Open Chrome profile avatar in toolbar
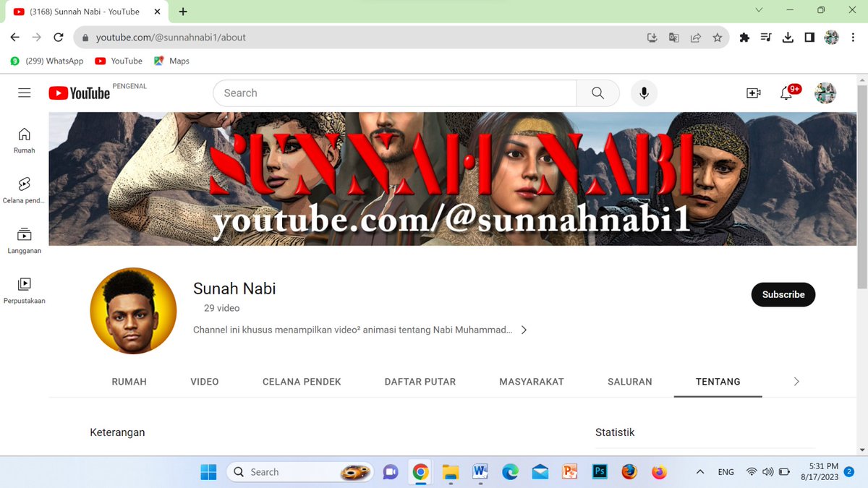868x488 pixels. pyautogui.click(x=831, y=38)
